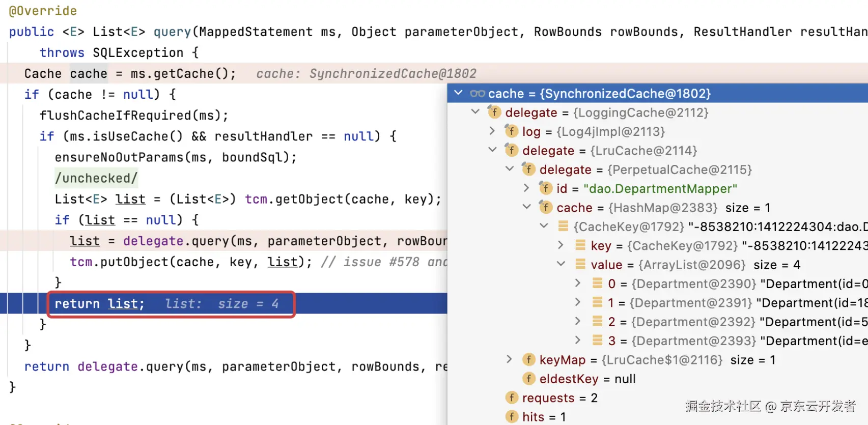Click the folded '/unchecked/' annotation
Screen dimensions: 868x425
(x=96, y=178)
